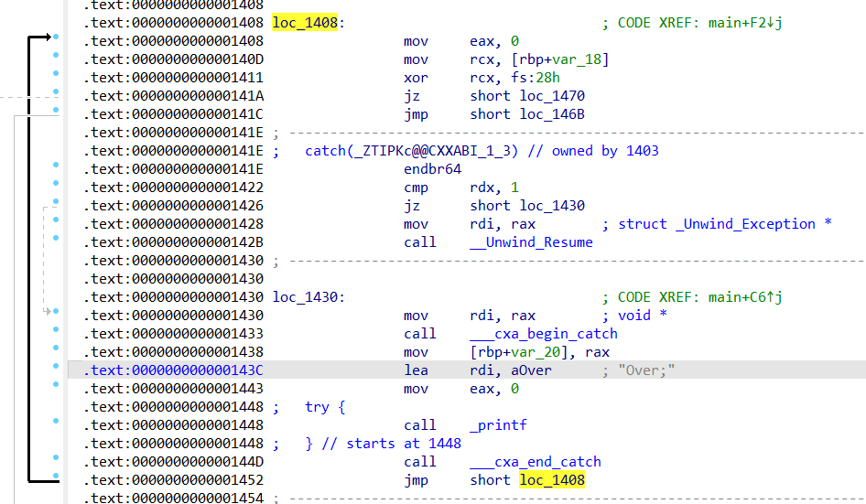Set breakpoint dot at call __Unwind_Resume line
866x504 pixels.
56,239
